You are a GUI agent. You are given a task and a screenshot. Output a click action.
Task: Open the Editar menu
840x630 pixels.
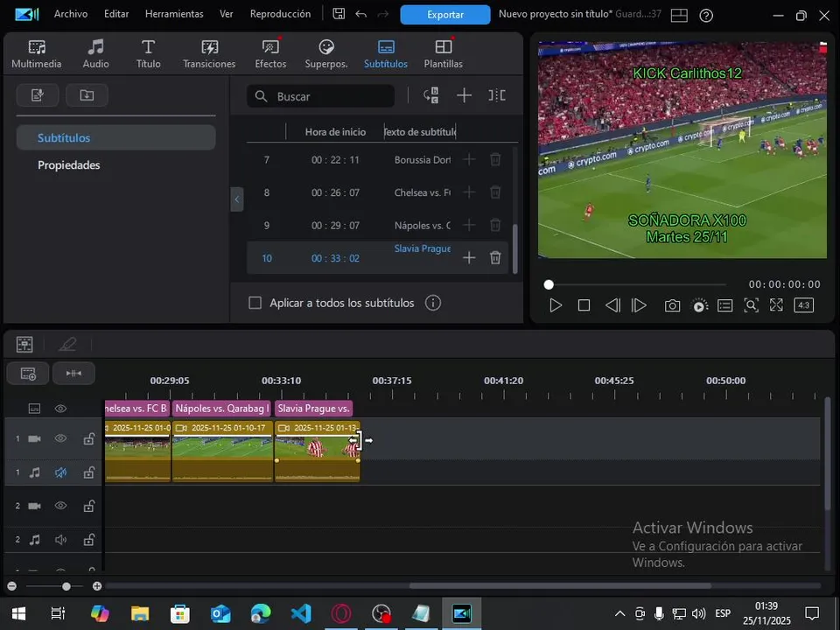(116, 14)
